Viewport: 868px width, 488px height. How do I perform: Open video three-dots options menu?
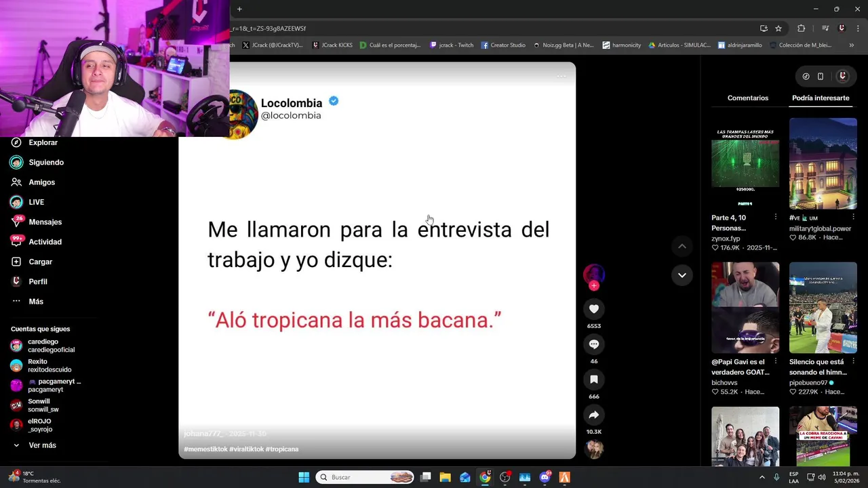click(561, 76)
